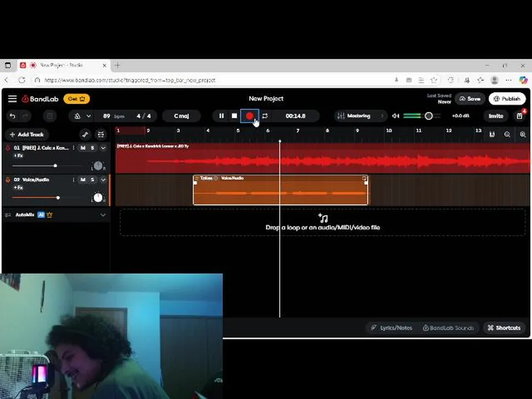
Task: Open the track layout settings icon
Action: point(101,135)
